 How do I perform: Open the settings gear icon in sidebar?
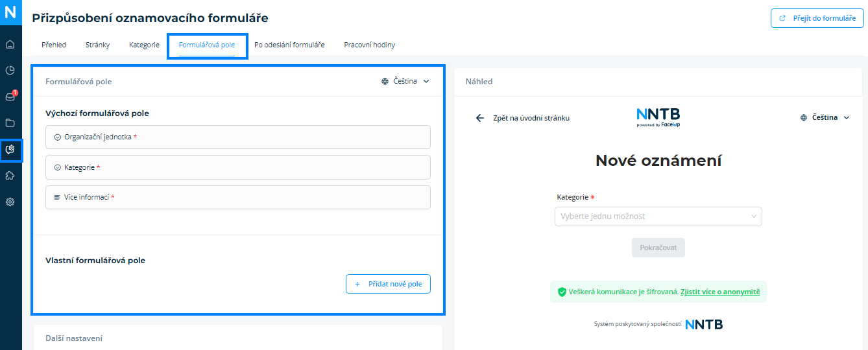pos(10,202)
